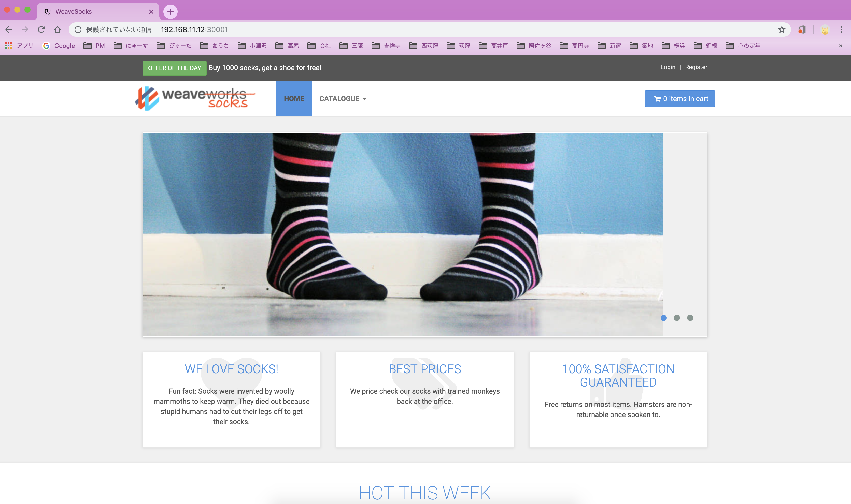Click the home icon in toolbar
Image resolution: width=851 pixels, height=504 pixels.
pyautogui.click(x=58, y=29)
